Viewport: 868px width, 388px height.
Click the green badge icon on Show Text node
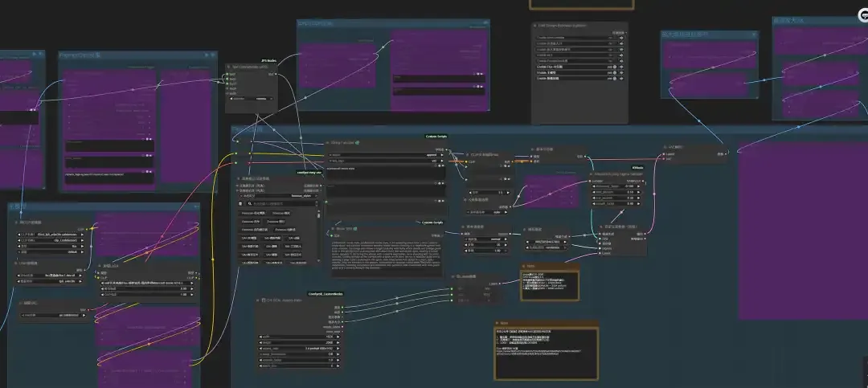(x=356, y=228)
